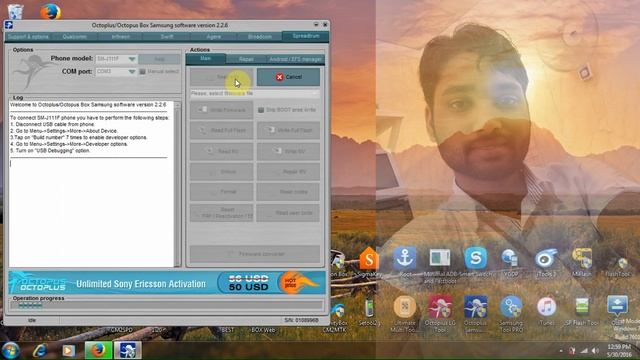Open the SigmaKey desktop shortcut
Image resolution: width=640 pixels, height=360 pixels.
click(369, 262)
